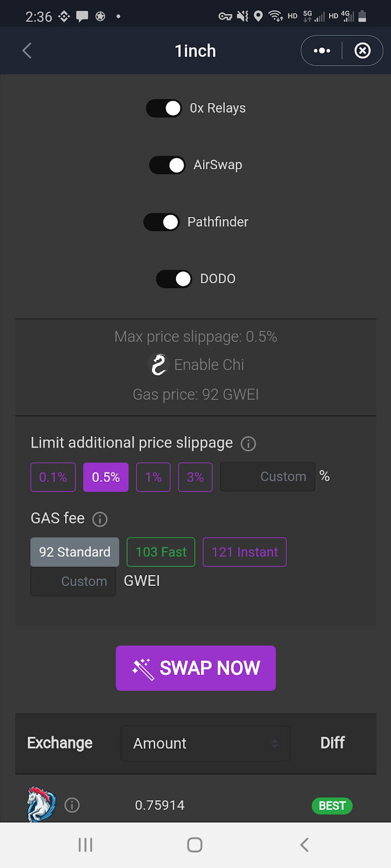Tap the back arrow in header
Image resolution: width=391 pixels, height=868 pixels.
coord(27,51)
